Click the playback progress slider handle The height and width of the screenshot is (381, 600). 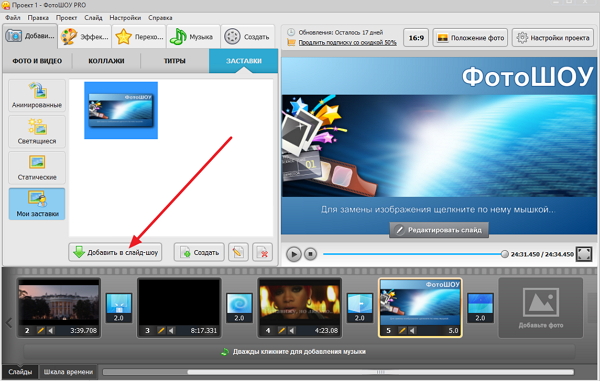click(x=505, y=254)
